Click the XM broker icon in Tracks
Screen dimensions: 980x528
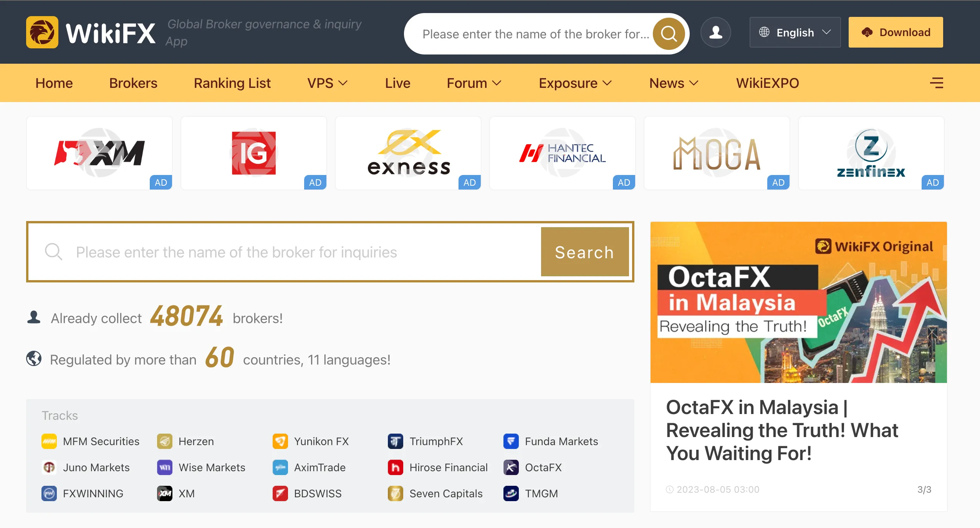(165, 493)
